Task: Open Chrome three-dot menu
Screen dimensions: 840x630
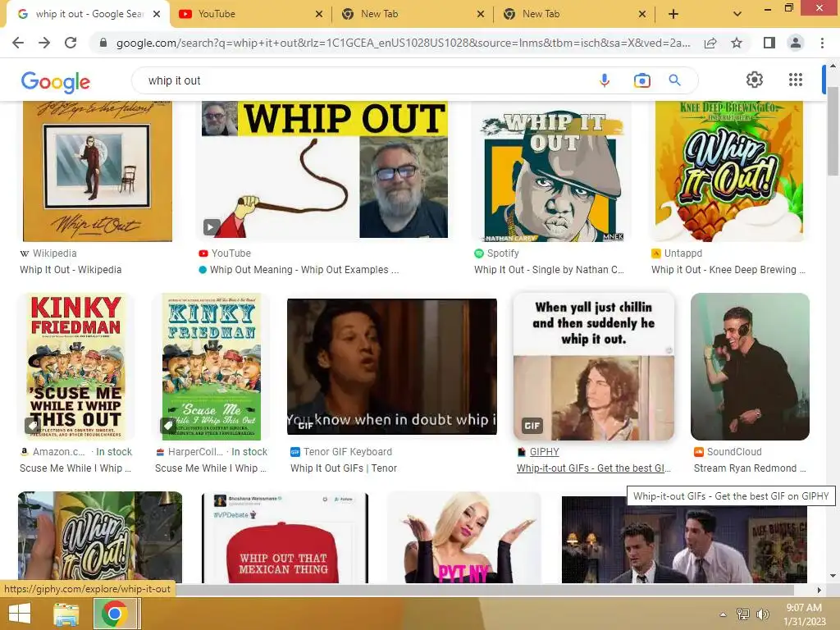Action: click(x=822, y=43)
